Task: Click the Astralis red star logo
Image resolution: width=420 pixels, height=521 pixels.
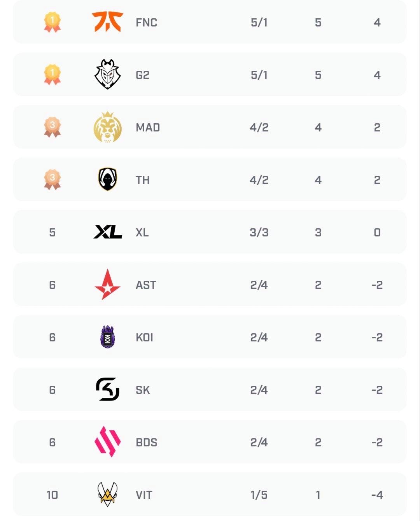Action: (x=107, y=285)
